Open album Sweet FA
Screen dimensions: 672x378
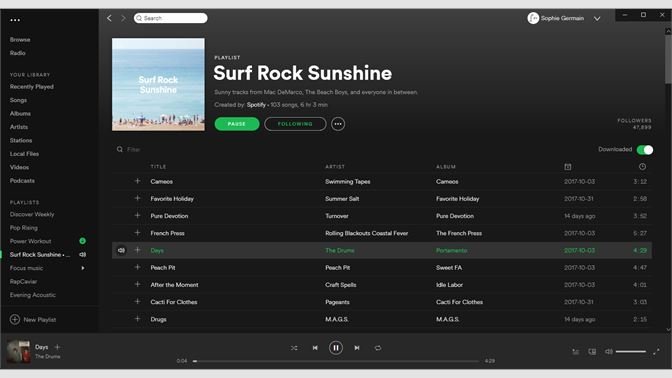[449, 267]
